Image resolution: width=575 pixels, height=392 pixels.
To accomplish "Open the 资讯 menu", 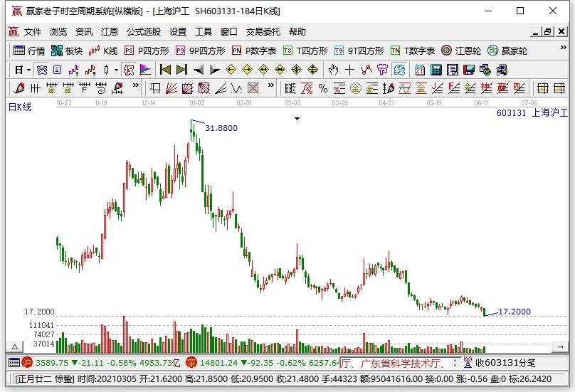I will pyautogui.click(x=84, y=32).
